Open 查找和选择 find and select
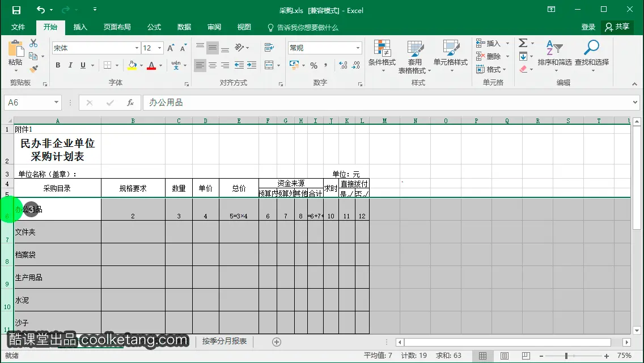Viewport: 644px width, 363px height. tap(592, 56)
